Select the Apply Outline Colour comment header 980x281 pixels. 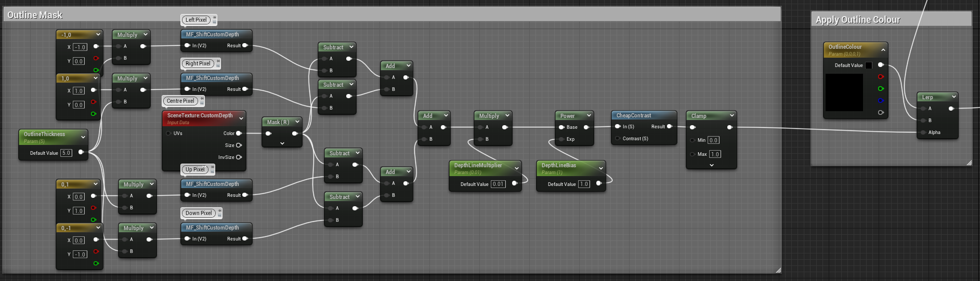(891, 20)
